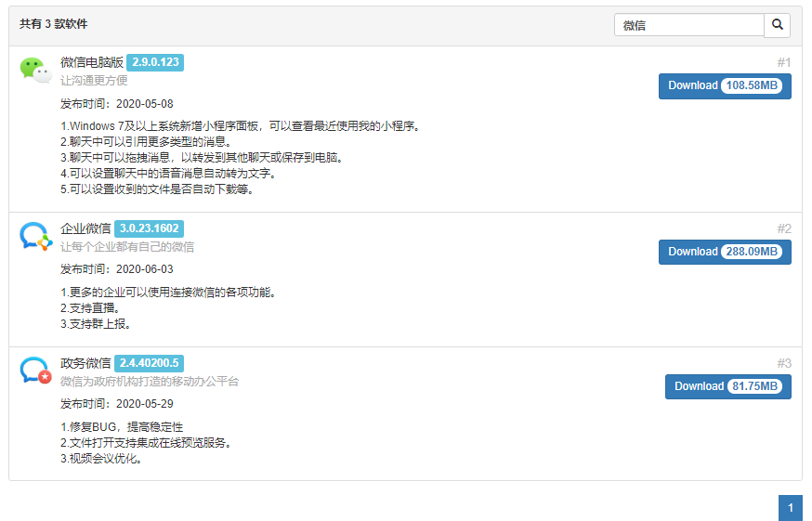This screenshot has width=812, height=521.
Task: Click the #3 rank label
Action: click(x=784, y=363)
